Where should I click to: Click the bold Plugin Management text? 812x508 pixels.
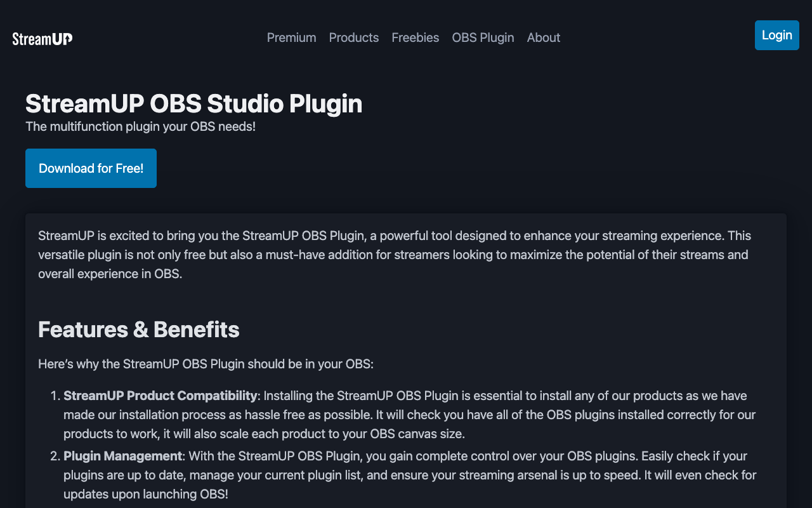[123, 456]
